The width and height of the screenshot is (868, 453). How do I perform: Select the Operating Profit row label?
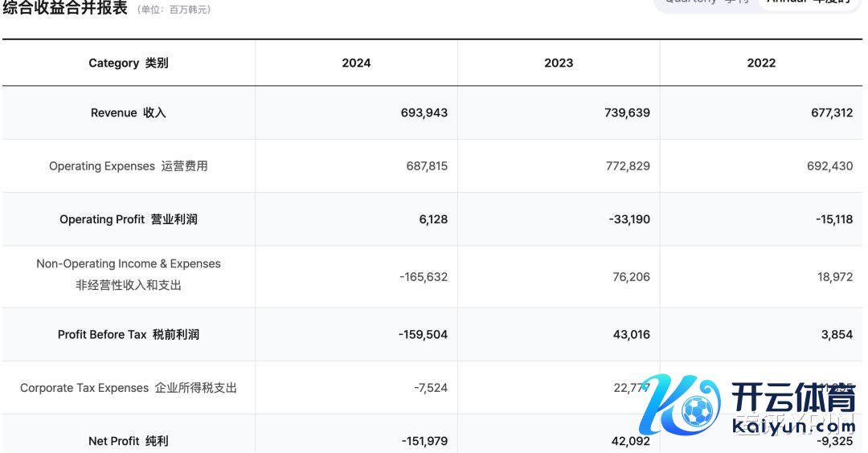(129, 219)
